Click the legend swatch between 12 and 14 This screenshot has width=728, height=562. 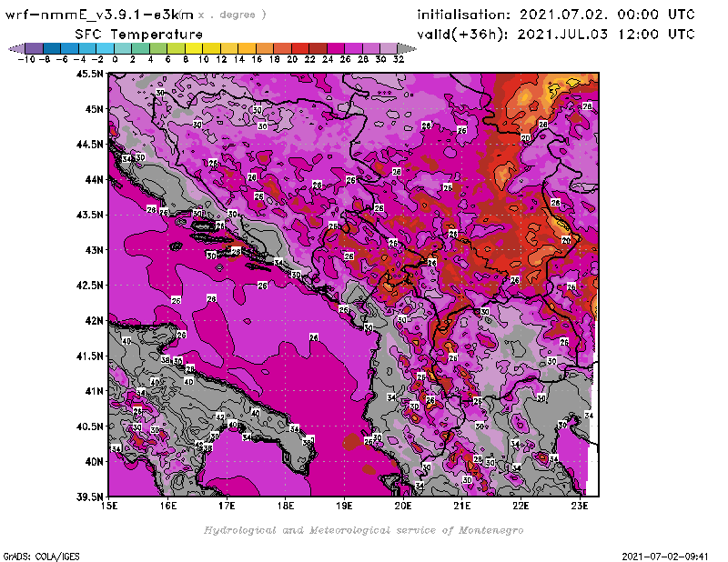click(x=229, y=48)
